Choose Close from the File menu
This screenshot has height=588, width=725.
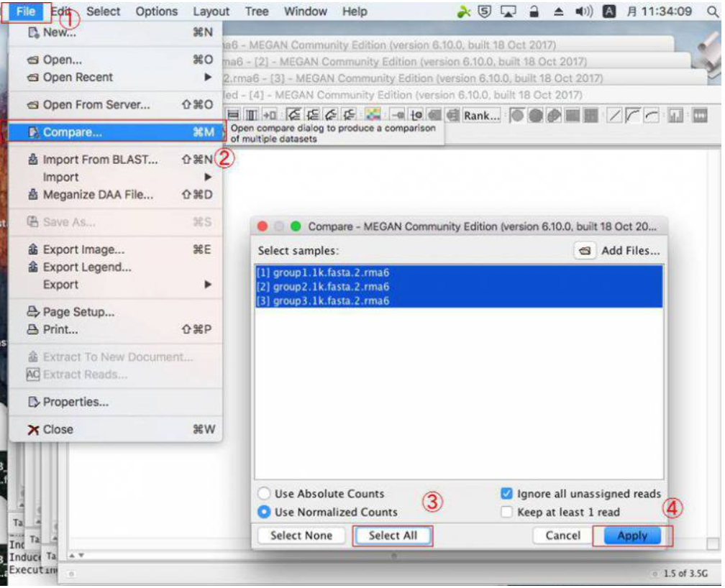(x=116, y=429)
